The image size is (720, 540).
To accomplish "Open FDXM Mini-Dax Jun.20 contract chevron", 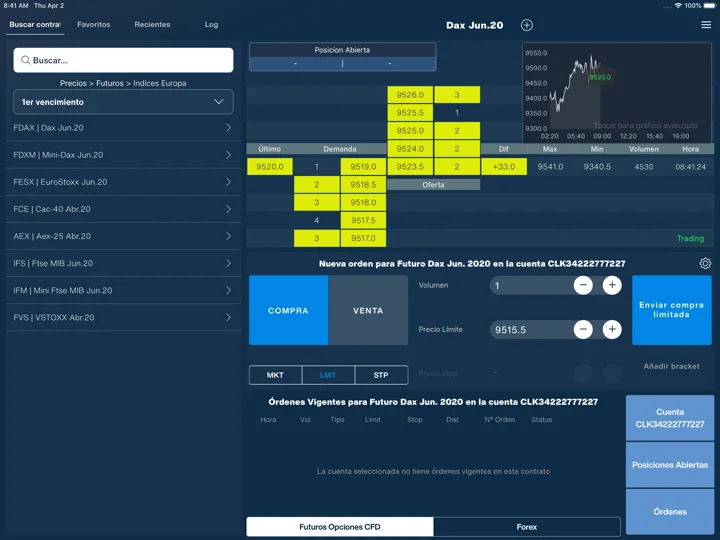I will pos(228,155).
